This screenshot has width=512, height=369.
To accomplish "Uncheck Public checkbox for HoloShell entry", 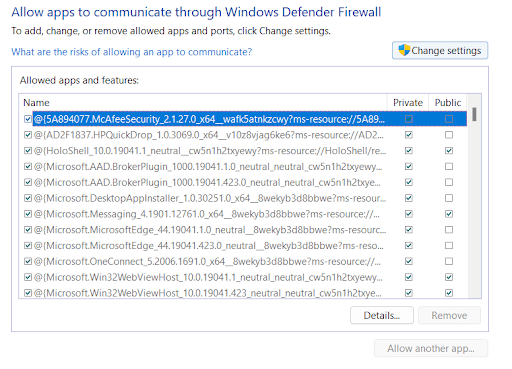I will tap(449, 151).
